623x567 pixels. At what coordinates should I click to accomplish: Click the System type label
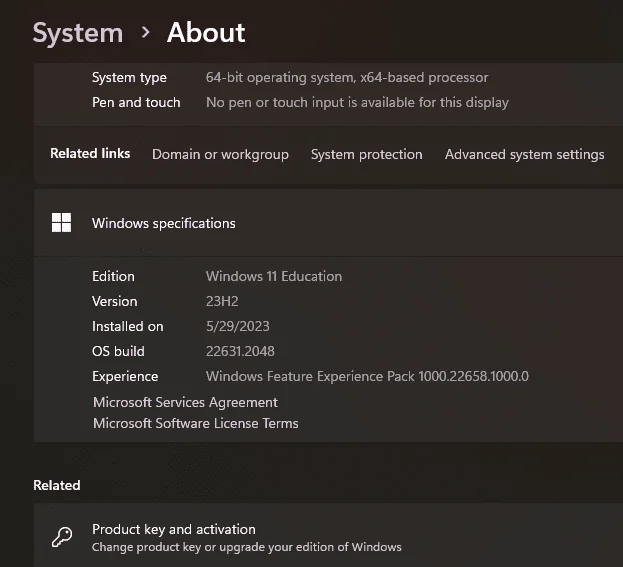[129, 77]
